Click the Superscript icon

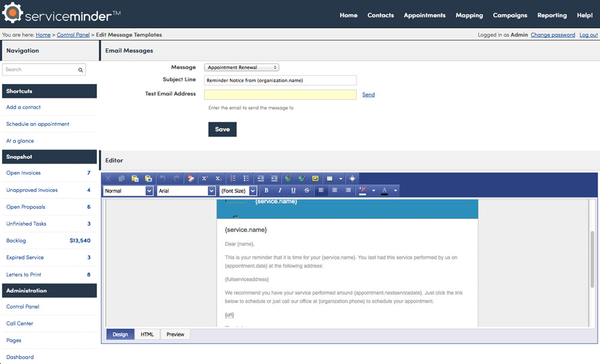pyautogui.click(x=205, y=179)
